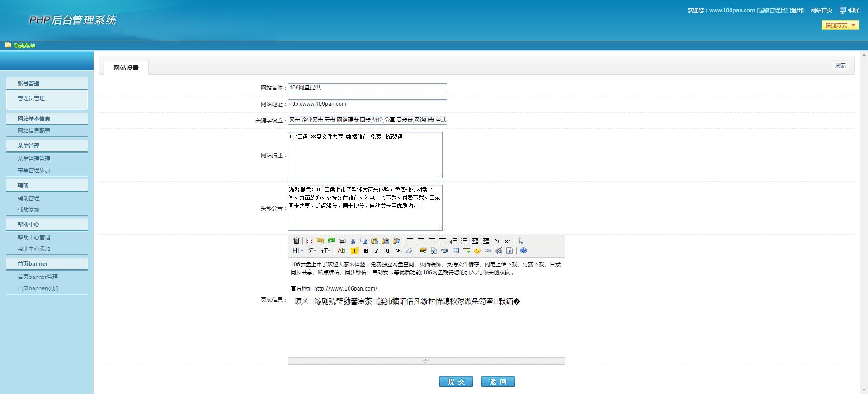Toggle bold formatting
This screenshot has width=868, height=394.
(x=366, y=251)
